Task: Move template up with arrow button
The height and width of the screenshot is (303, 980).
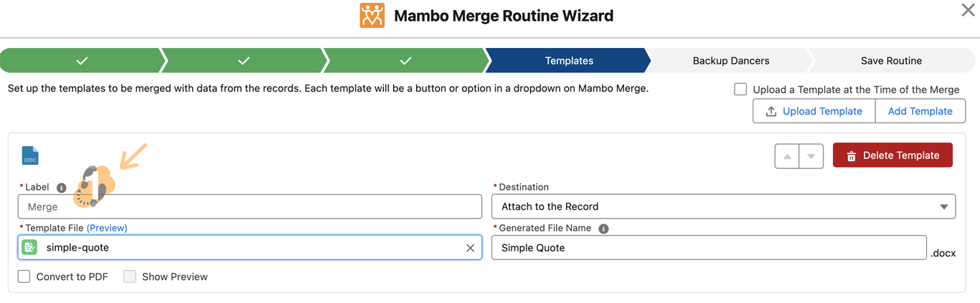Action: click(x=787, y=156)
